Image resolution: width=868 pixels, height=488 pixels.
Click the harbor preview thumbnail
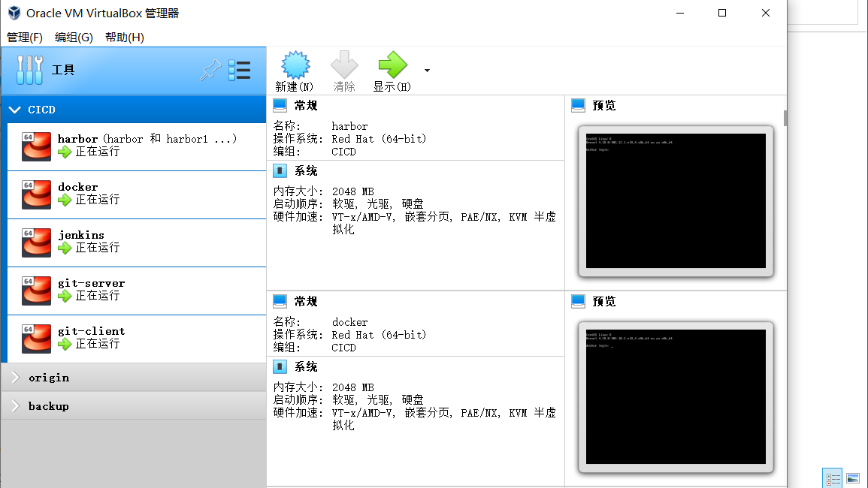676,201
